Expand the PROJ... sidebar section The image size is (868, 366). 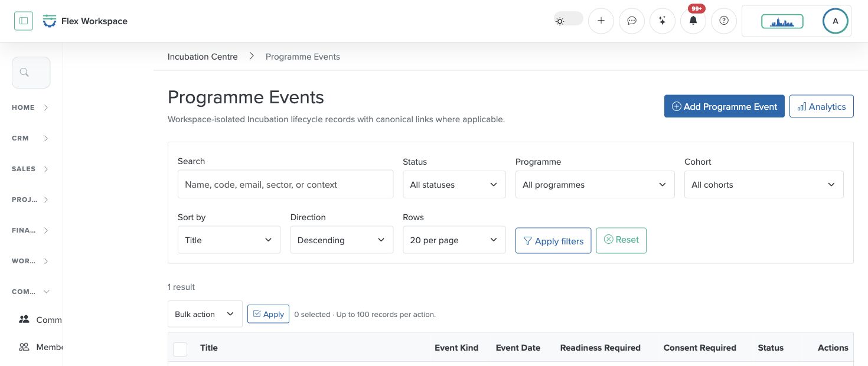(x=31, y=200)
